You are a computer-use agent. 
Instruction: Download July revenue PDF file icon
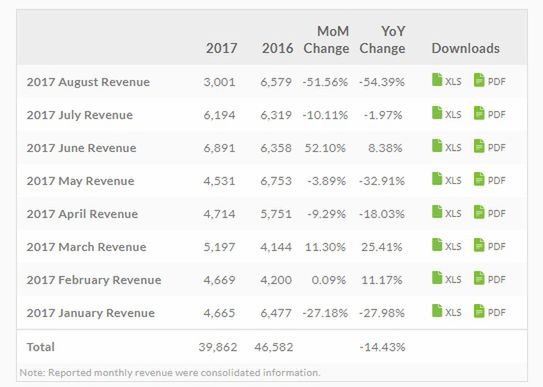[479, 113]
